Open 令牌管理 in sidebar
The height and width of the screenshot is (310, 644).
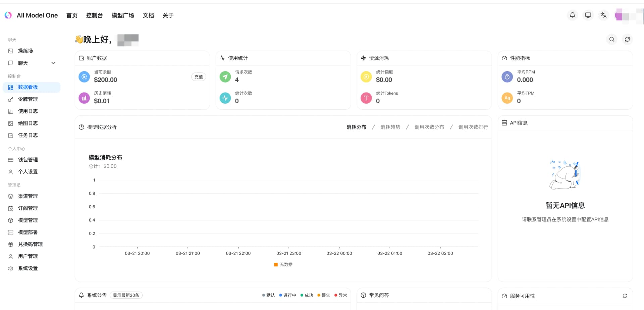[32, 99]
